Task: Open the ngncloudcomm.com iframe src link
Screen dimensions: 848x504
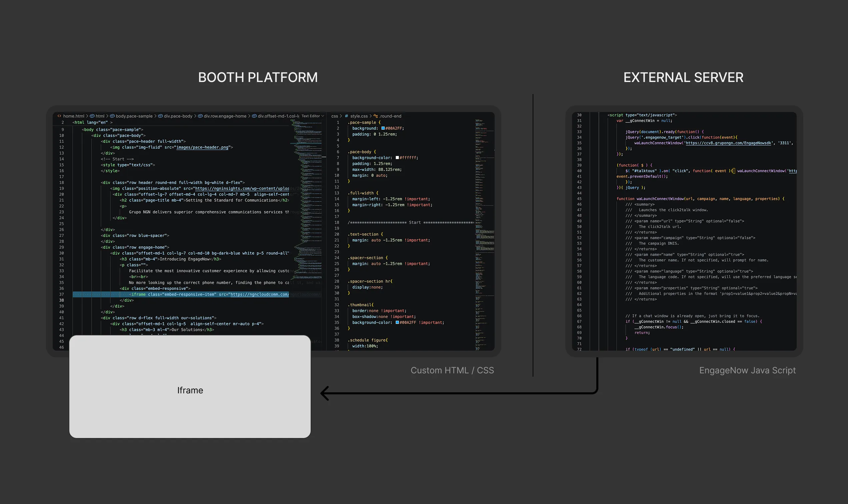Action: 260,294
